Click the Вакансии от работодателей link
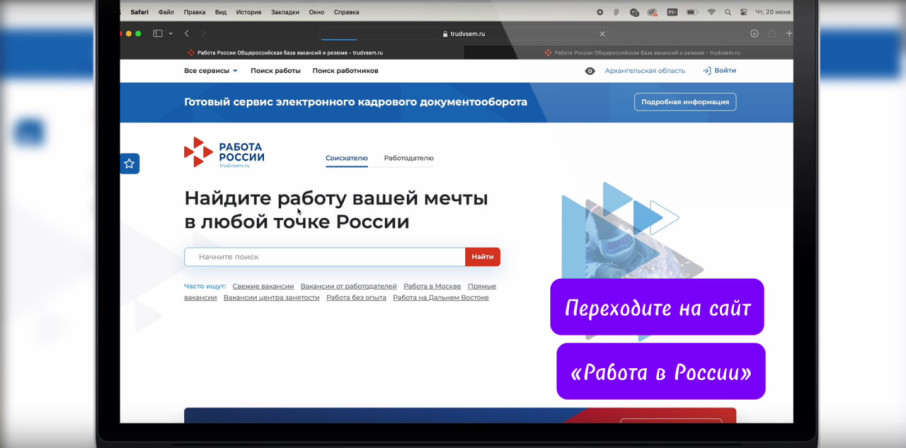This screenshot has height=448, width=906. point(348,286)
